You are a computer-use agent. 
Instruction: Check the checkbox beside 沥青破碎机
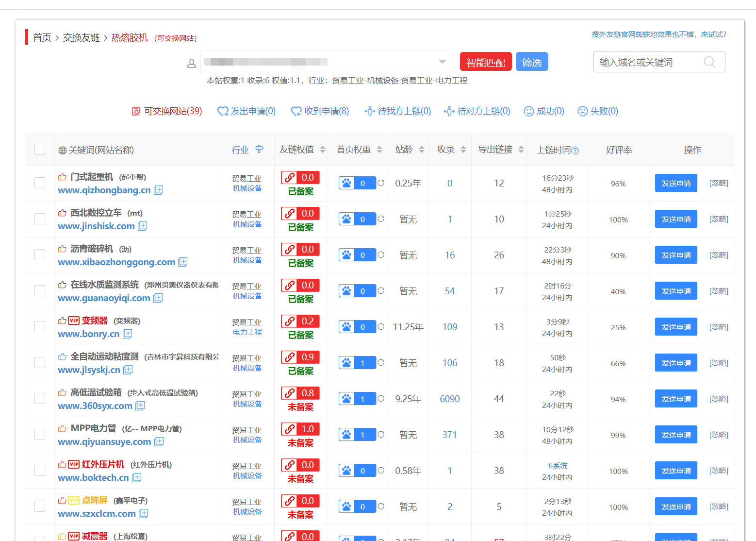[39, 254]
